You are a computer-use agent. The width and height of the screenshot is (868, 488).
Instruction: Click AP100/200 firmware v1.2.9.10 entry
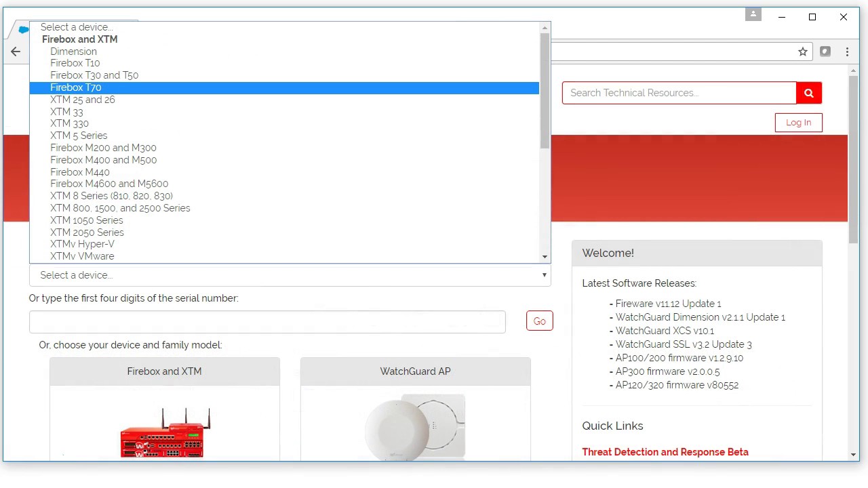tap(679, 358)
